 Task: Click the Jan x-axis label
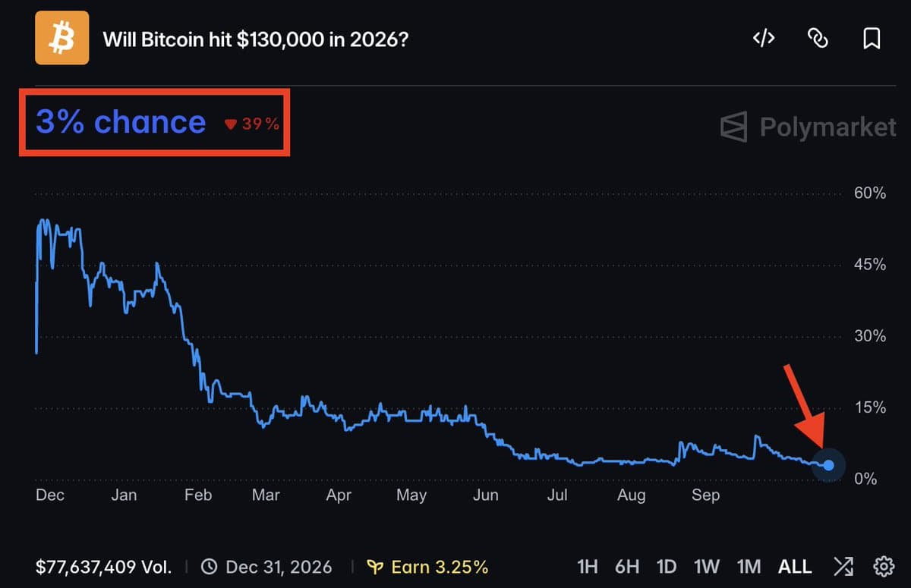124,495
